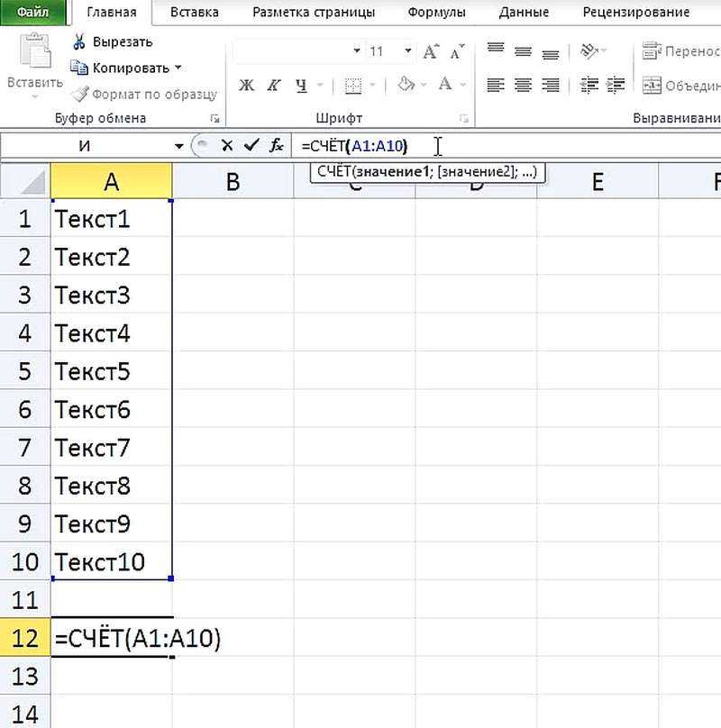
Task: Align cell text to the left
Action: 496,85
